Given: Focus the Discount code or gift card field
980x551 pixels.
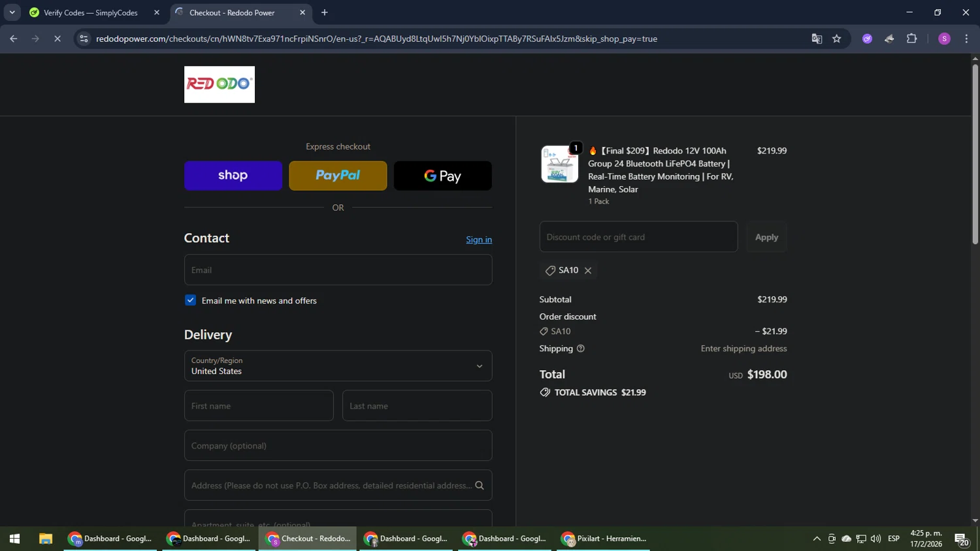Looking at the screenshot, I should pos(638,237).
